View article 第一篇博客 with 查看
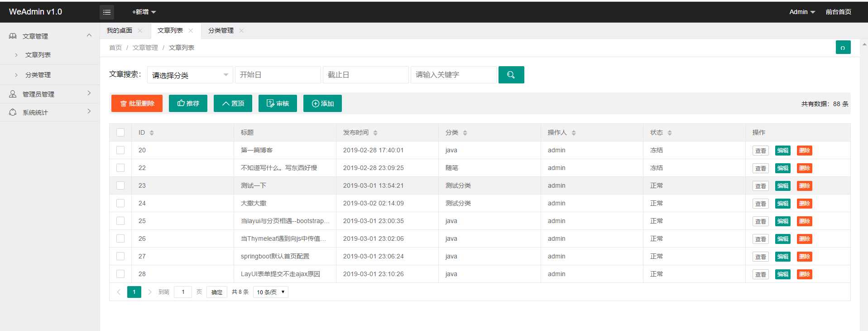 click(x=761, y=151)
